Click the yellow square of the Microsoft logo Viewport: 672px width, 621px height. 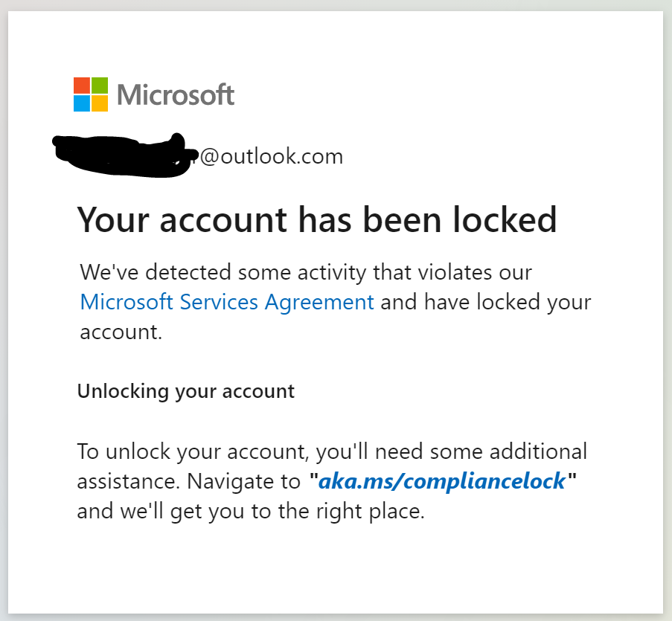99,103
